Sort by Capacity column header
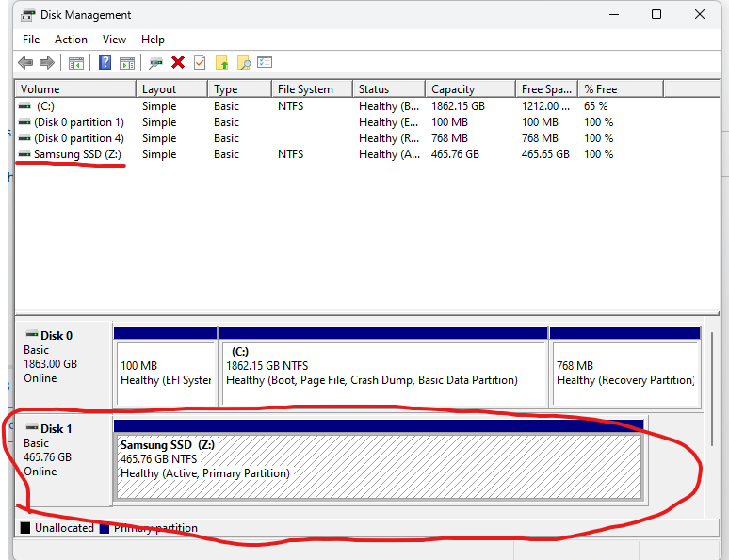 click(x=471, y=89)
